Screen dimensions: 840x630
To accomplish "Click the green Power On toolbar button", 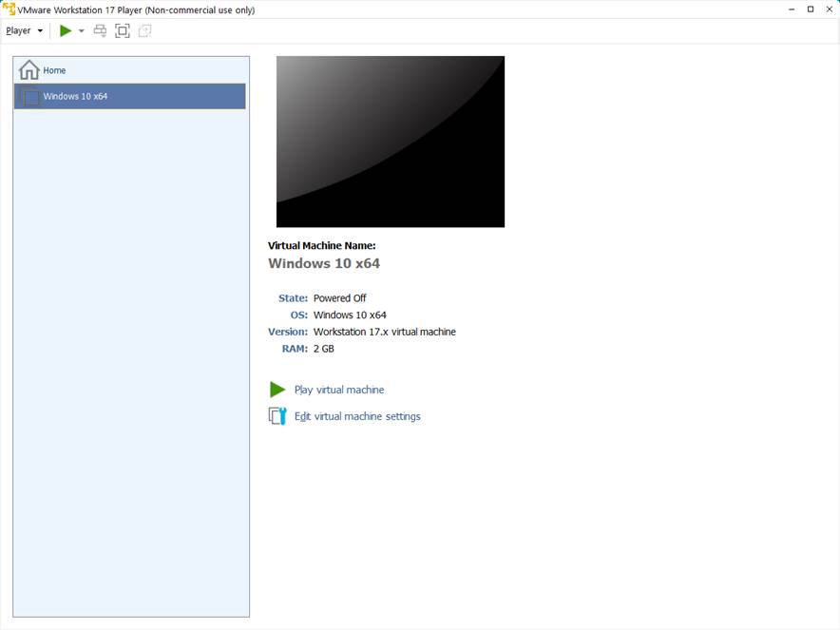I will (x=65, y=30).
